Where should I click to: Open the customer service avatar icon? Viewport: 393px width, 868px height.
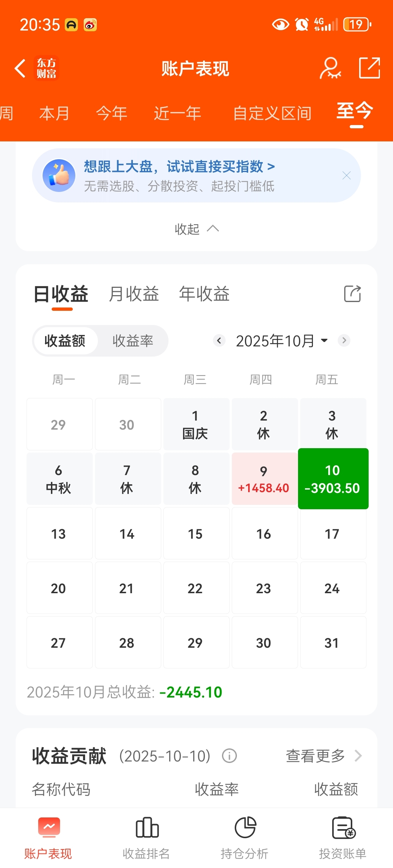coord(330,68)
